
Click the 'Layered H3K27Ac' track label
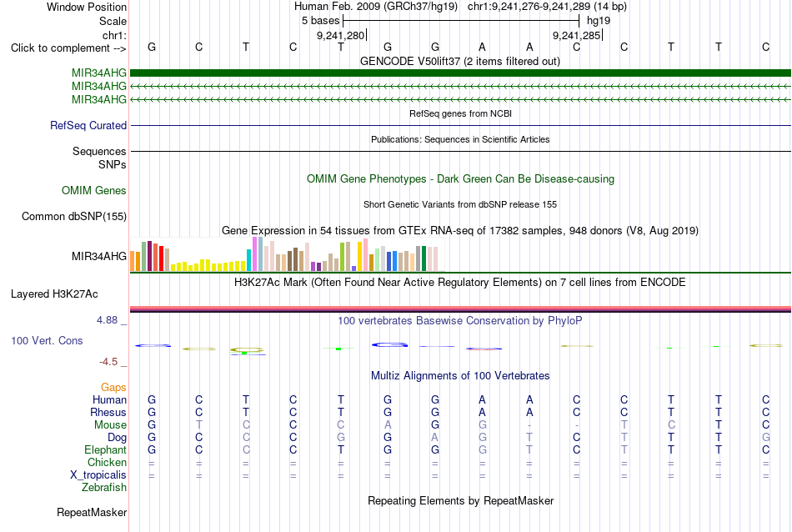tap(54, 294)
